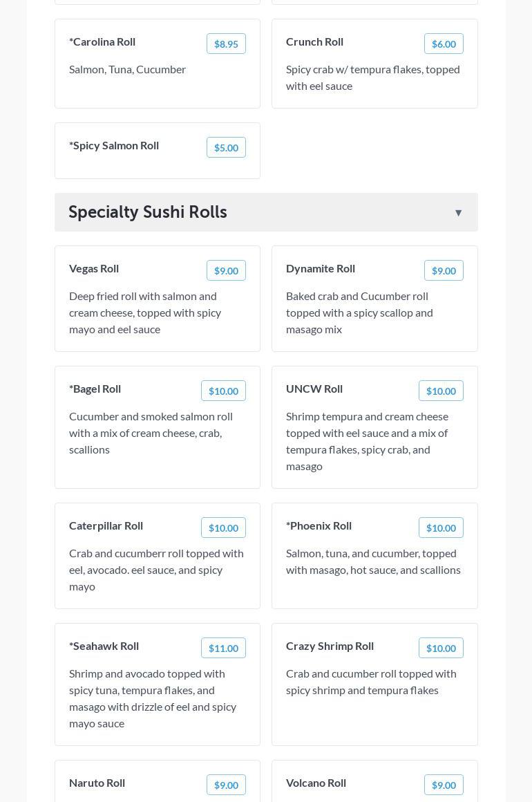Click the Seahawk Roll description card
Image resolution: width=532 pixels, height=802 pixels.
pyautogui.click(x=153, y=698)
